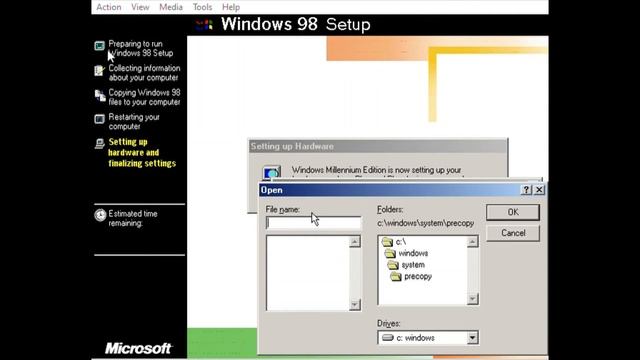Click OK in the Open dialog

click(513, 212)
